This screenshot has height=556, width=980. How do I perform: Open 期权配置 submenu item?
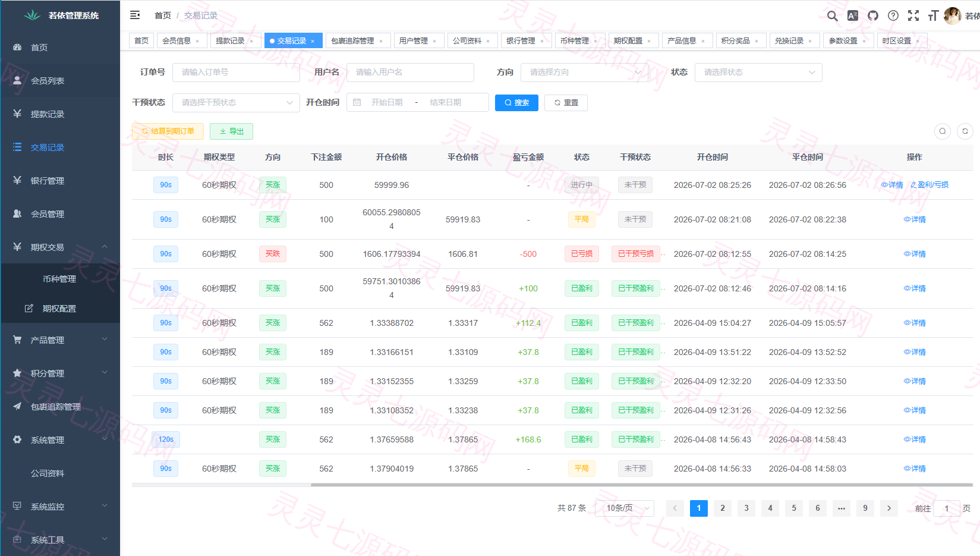(60, 309)
